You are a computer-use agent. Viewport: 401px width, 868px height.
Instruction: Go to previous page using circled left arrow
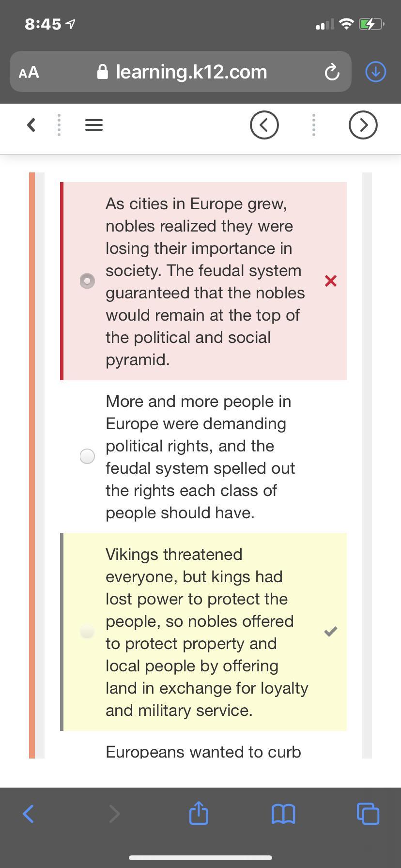click(x=264, y=125)
